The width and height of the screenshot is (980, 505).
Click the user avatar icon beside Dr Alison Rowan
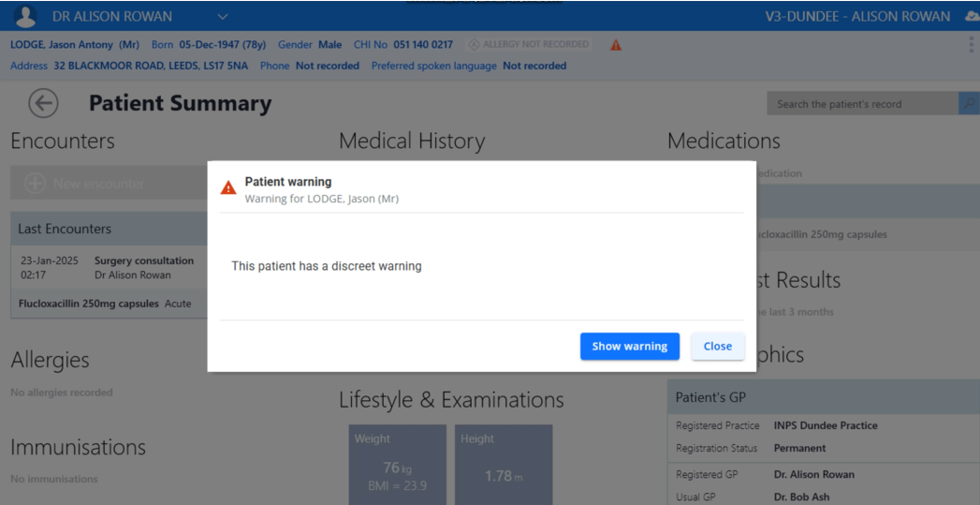pos(25,16)
